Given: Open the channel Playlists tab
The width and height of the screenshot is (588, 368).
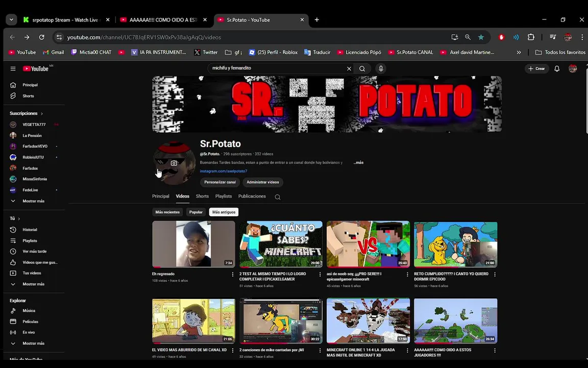Looking at the screenshot, I should tap(224, 196).
